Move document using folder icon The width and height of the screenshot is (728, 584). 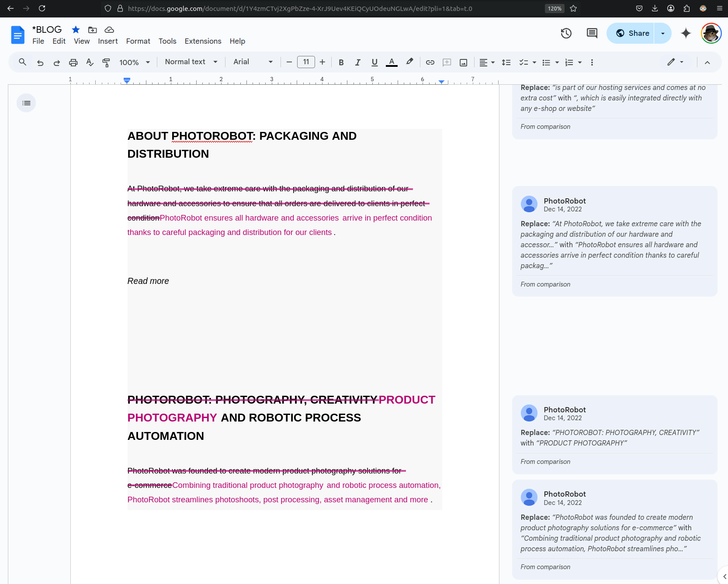pos(92,30)
